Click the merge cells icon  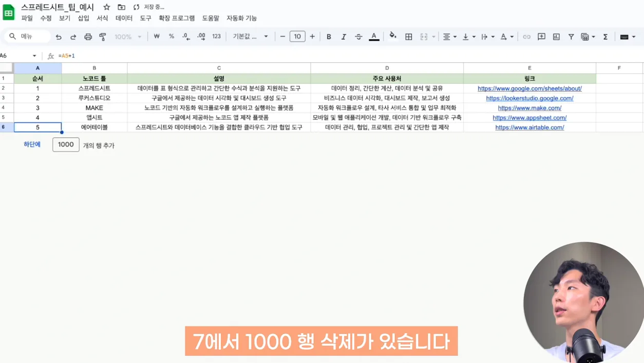pos(424,37)
